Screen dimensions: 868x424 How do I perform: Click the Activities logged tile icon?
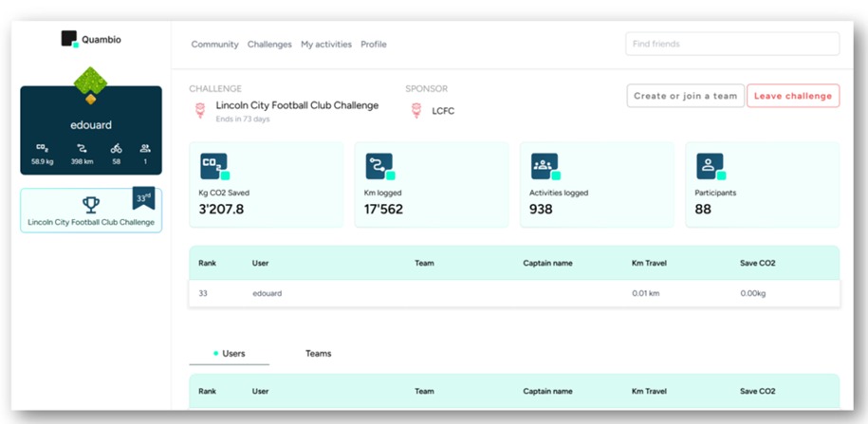[x=544, y=166]
